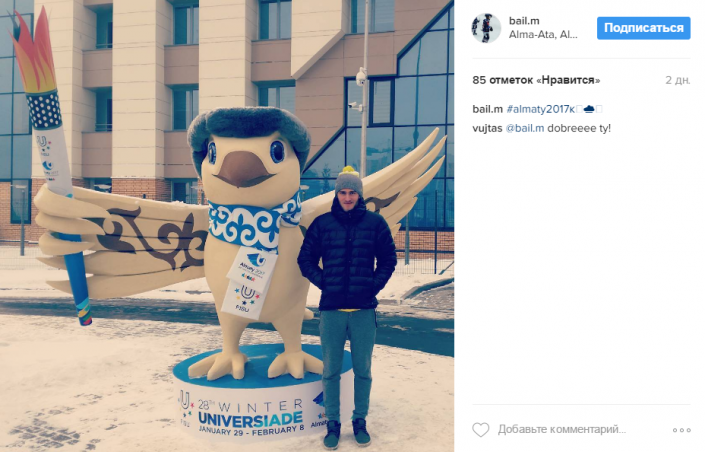This screenshot has width=705, height=452.
Task: Open vujtas commenter profile
Action: (487, 128)
